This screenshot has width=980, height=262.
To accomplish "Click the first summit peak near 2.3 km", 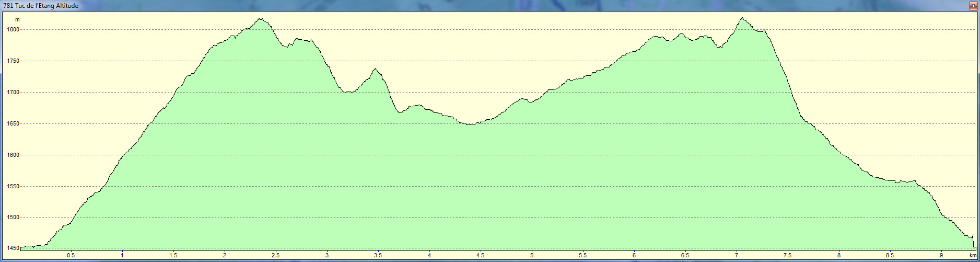I will 261,19.
